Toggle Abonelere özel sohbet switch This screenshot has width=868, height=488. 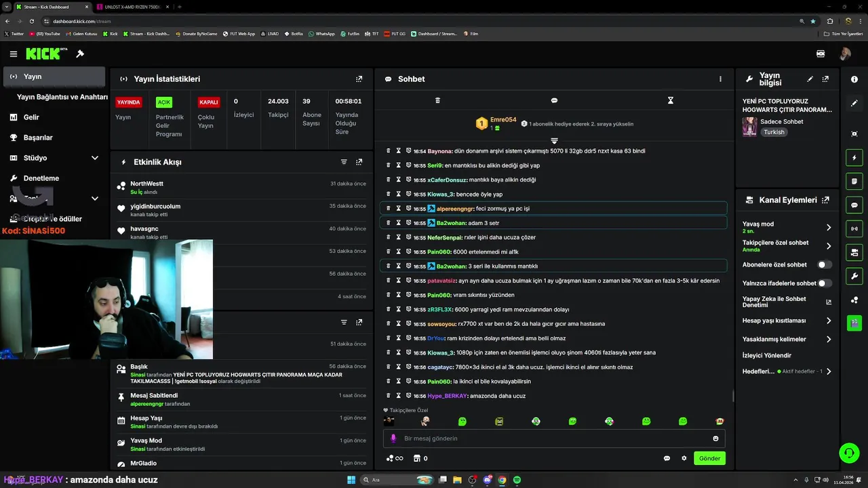(x=825, y=265)
